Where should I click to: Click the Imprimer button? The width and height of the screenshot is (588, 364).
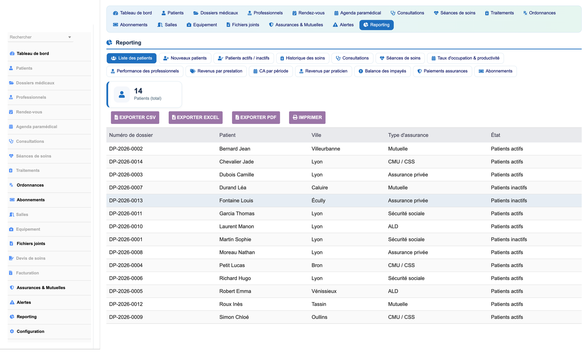307,118
